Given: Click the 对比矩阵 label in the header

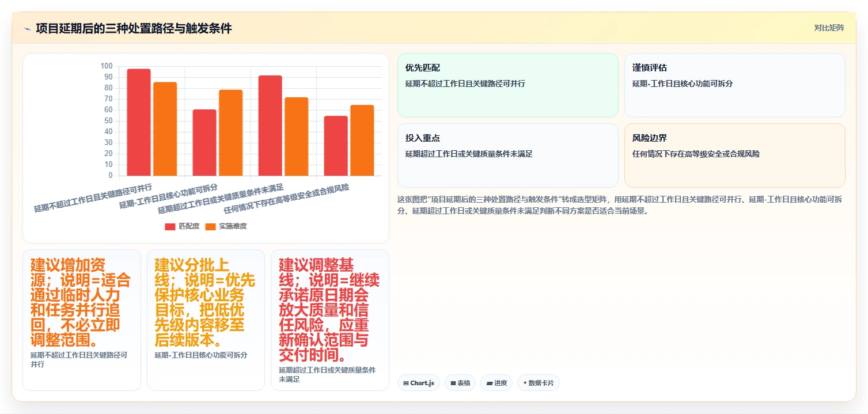Looking at the screenshot, I should pyautogui.click(x=829, y=28).
